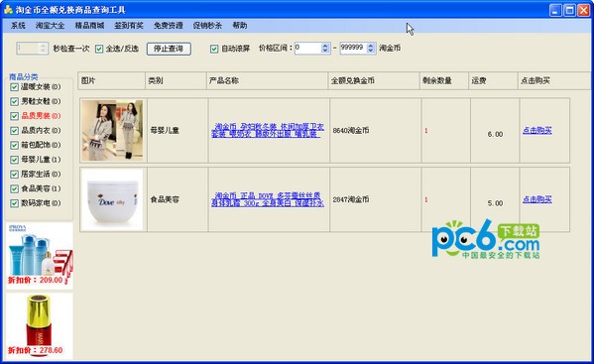This screenshot has height=364, width=594.
Task: Click the 图片 column header
Action: tap(112, 80)
